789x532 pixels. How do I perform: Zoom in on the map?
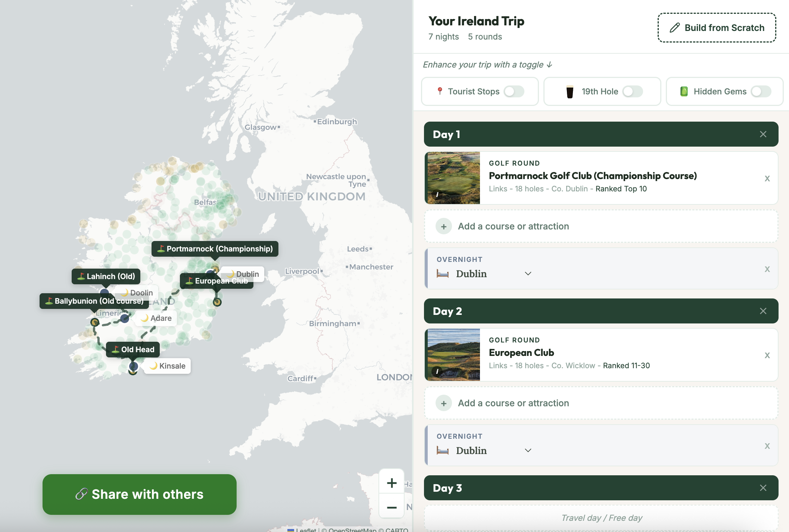(x=392, y=483)
